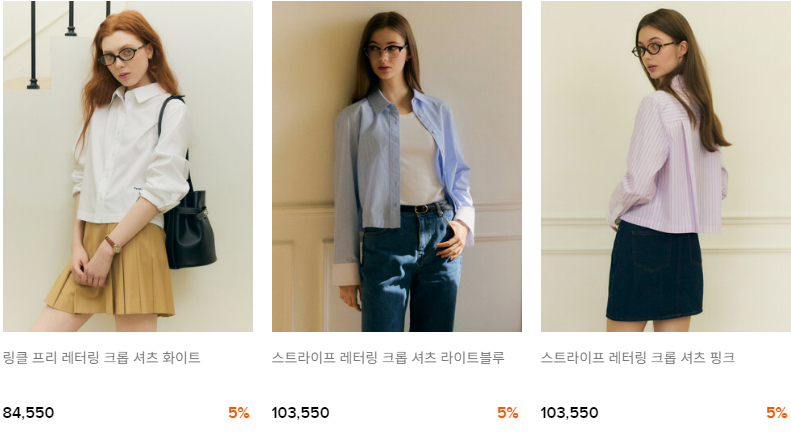791x446 pixels.
Task: Click the 스트라이프 레터링 크롭 셔츠 핑크 title
Action: coord(638,358)
